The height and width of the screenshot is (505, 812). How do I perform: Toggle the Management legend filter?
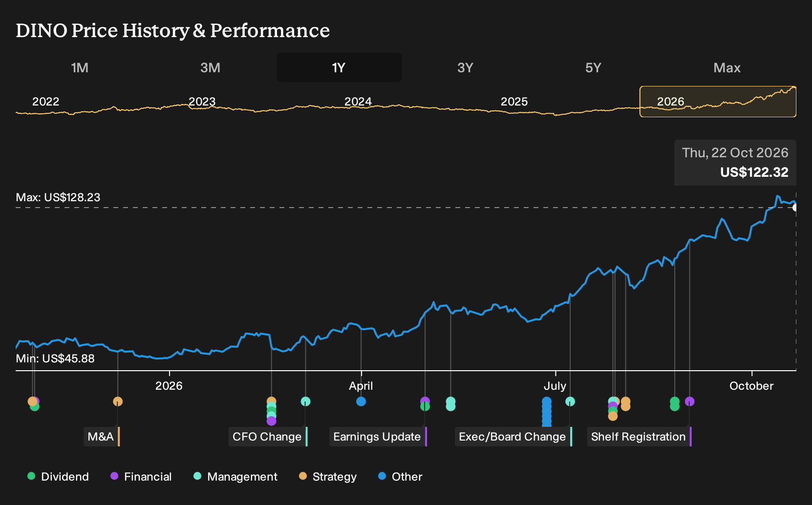(235, 477)
